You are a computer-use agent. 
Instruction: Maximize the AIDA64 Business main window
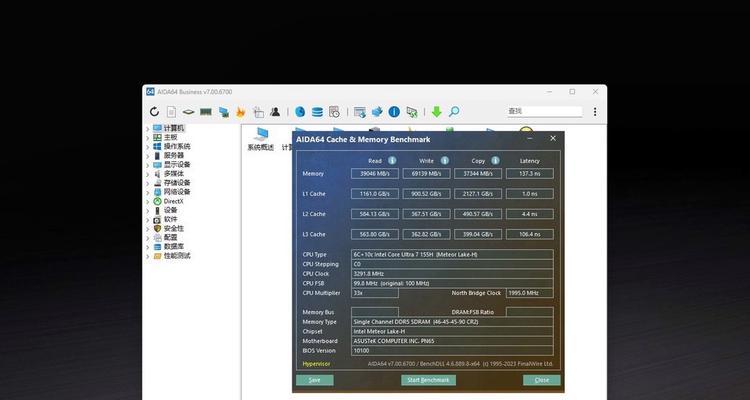[572, 91]
